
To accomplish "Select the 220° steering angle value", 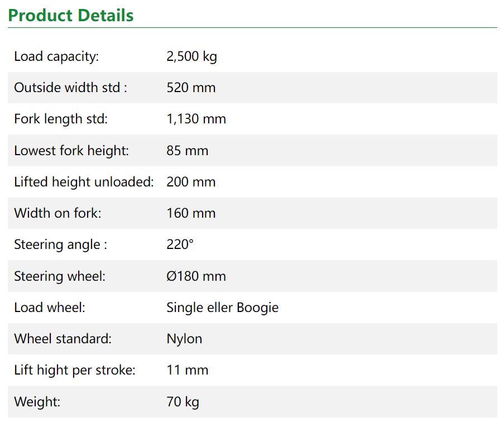I will [x=180, y=244].
